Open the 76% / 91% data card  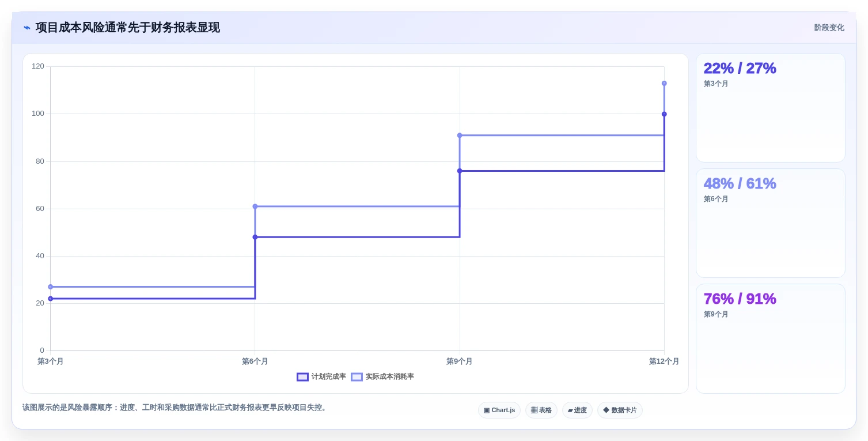[771, 338]
